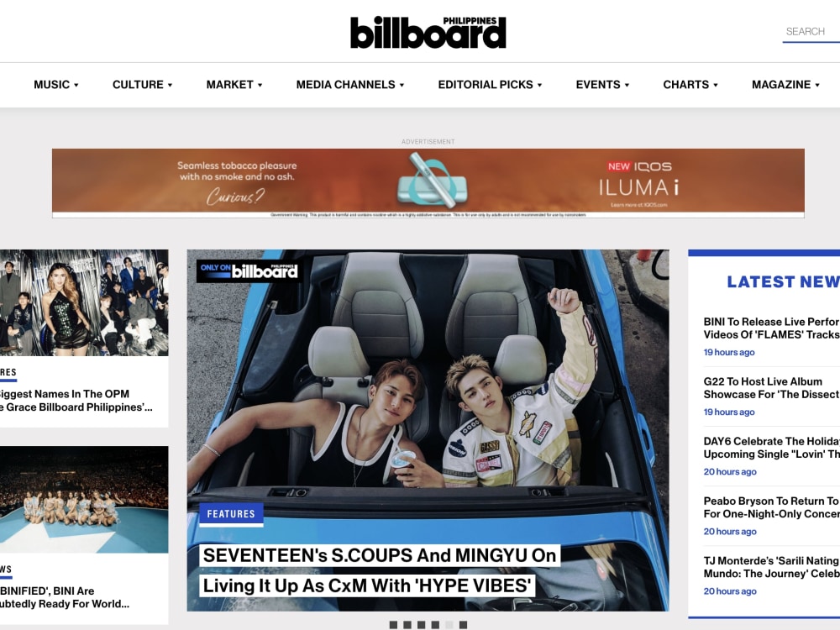Open the IQOS ILUMA i advertisement banner
This screenshot has height=630, width=840.
tap(428, 182)
